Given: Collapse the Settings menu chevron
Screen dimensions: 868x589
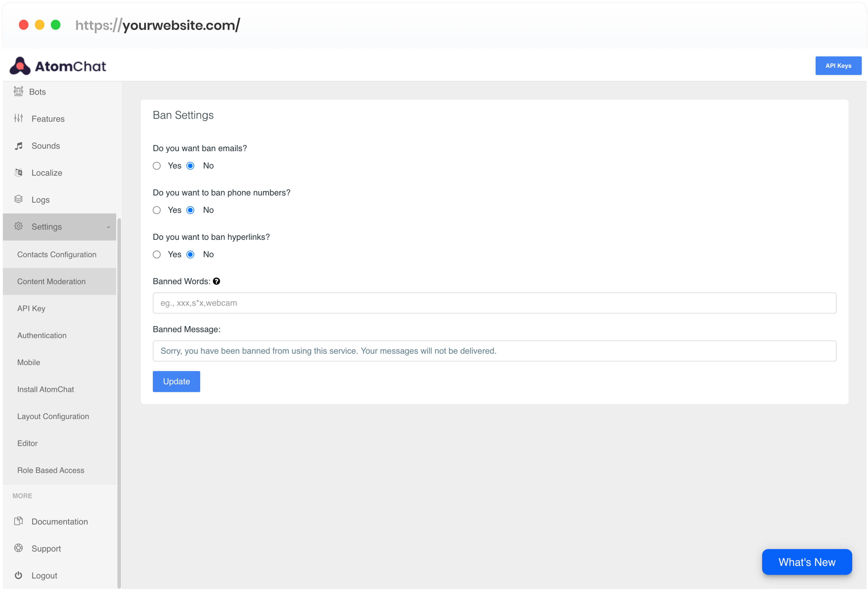Looking at the screenshot, I should pos(108,227).
